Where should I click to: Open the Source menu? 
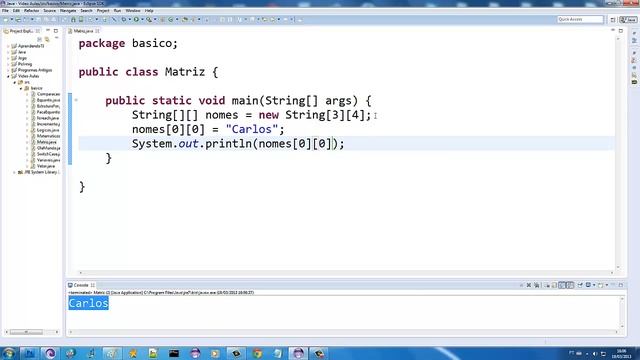pos(49,11)
